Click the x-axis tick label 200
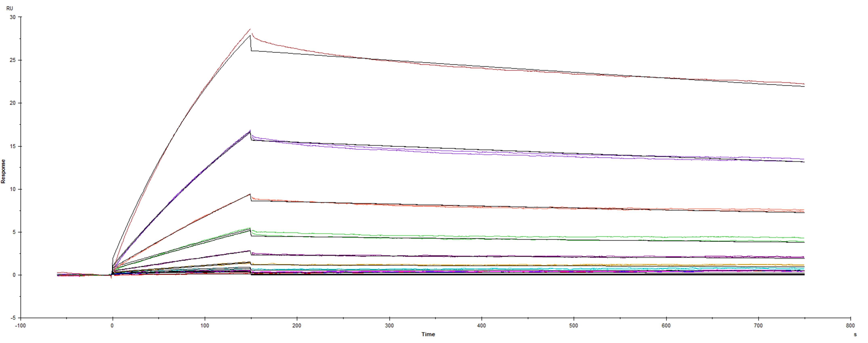The height and width of the screenshot is (343, 868). [x=297, y=326]
